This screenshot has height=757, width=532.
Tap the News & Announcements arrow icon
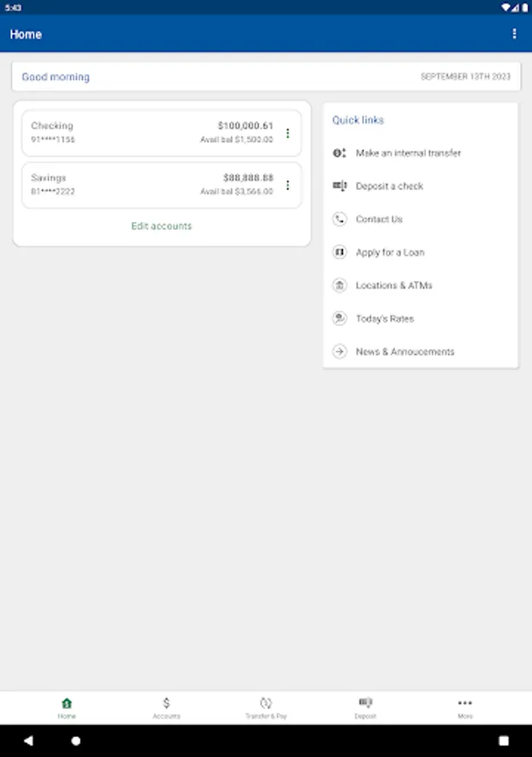[x=340, y=352]
